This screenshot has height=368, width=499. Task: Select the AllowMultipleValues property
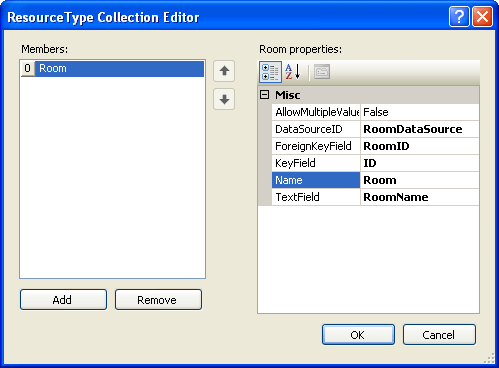(x=316, y=112)
